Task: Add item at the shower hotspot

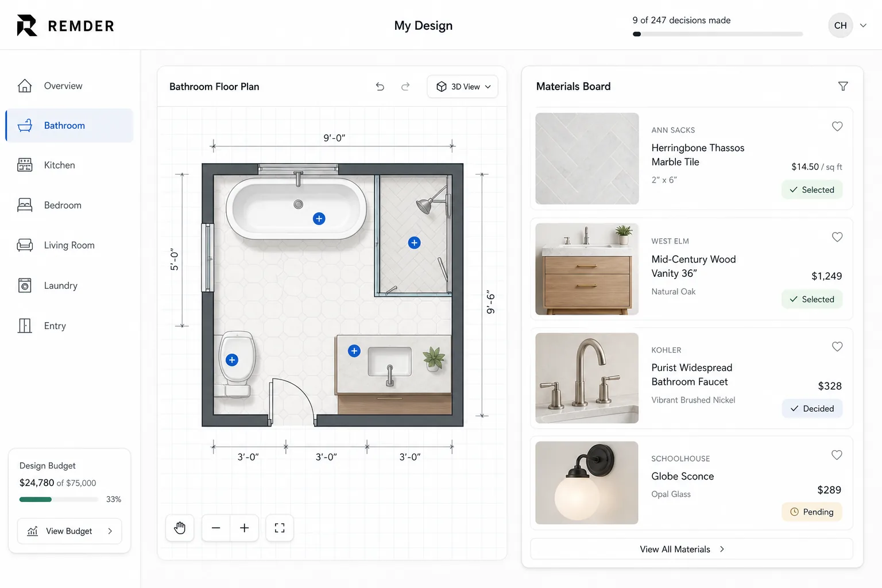Action: tap(414, 243)
